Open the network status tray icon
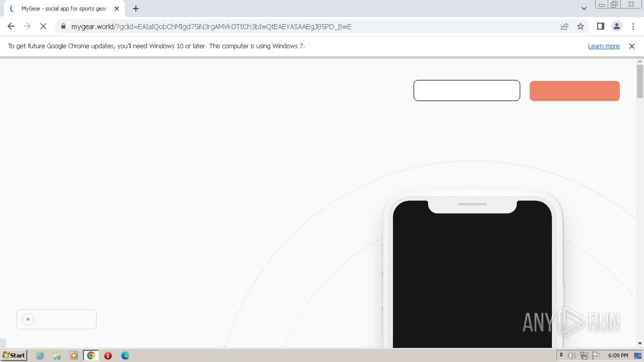 (584, 355)
